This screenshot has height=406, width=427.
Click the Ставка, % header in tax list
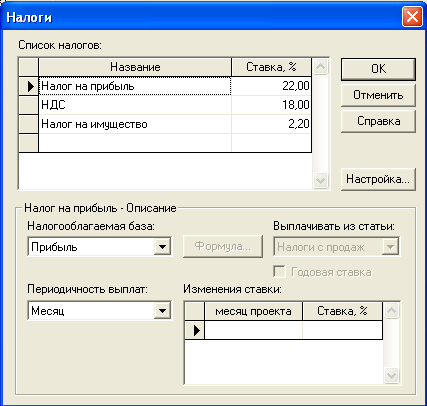pyautogui.click(x=271, y=67)
